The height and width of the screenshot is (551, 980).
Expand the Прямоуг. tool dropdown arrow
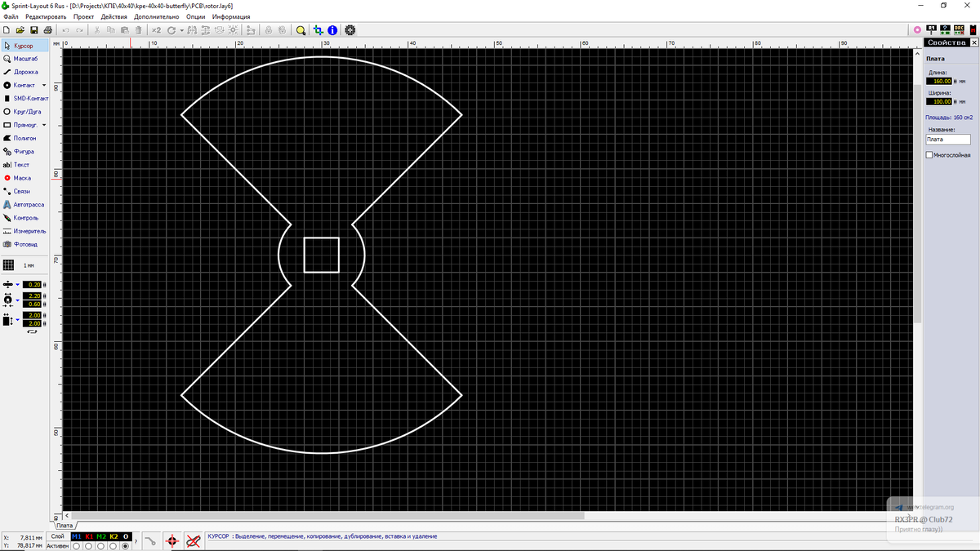(x=44, y=125)
